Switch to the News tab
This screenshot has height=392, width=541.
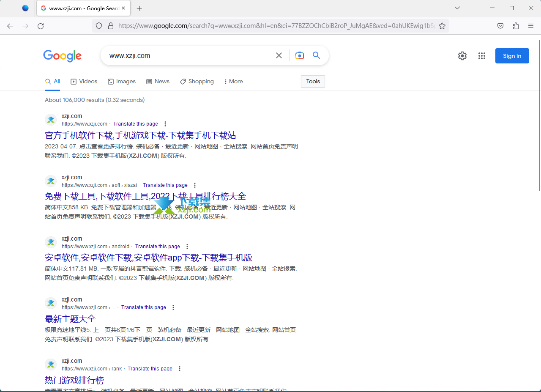click(158, 81)
